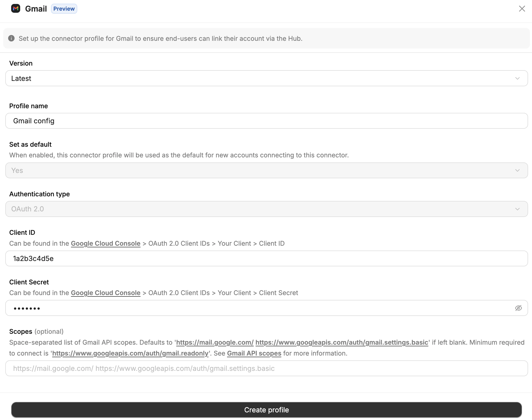532x420 pixels.
Task: Click the Authentication type label
Action: pos(40,194)
